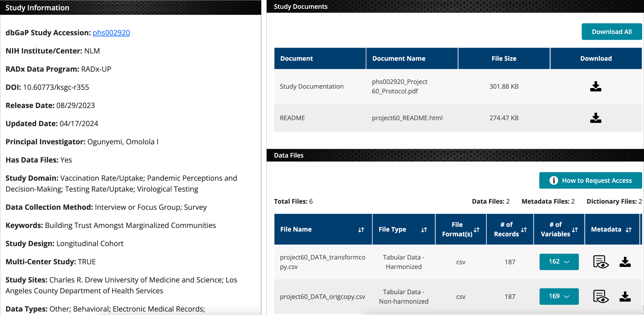Sort the table by File Type

click(424, 230)
